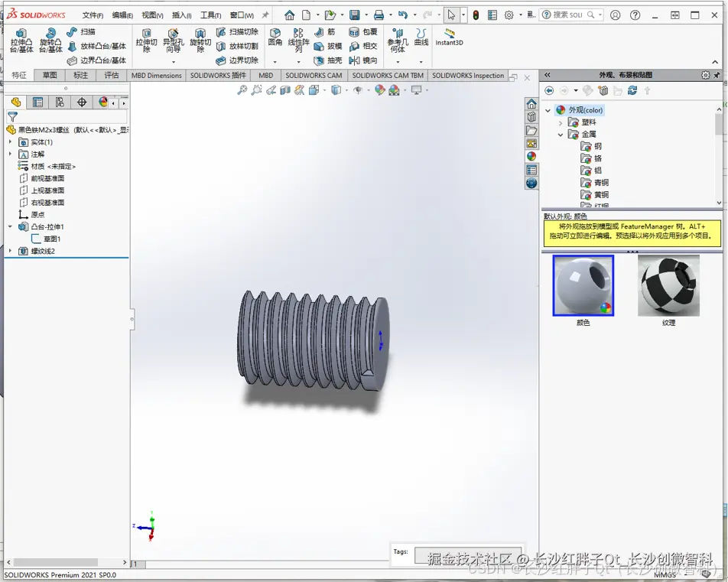Open the 插入 insert menu

181,15
